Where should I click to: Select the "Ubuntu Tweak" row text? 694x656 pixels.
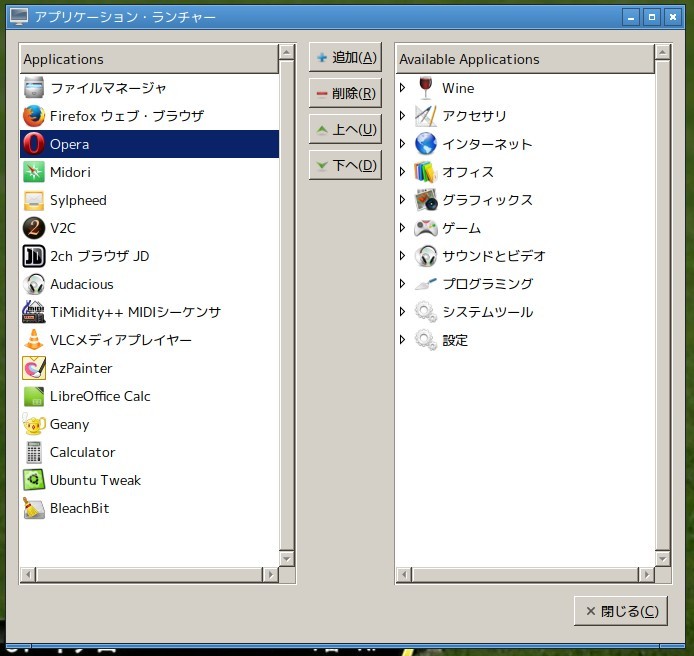(x=96, y=480)
